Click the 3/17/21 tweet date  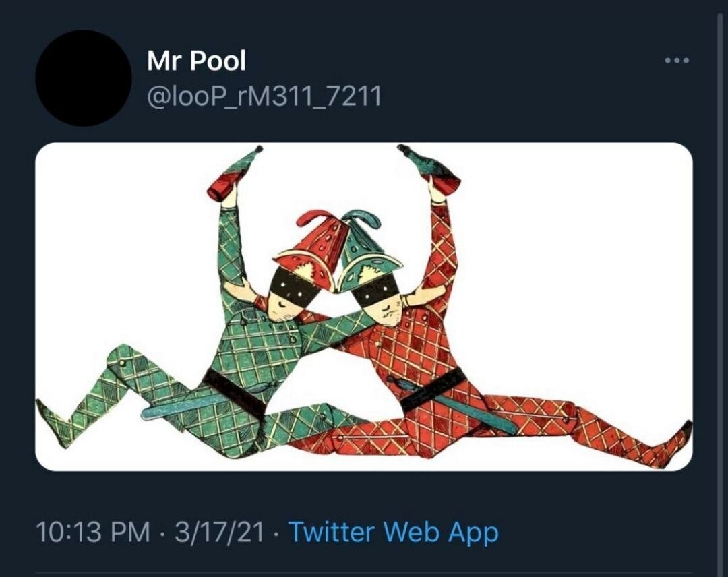[219, 533]
